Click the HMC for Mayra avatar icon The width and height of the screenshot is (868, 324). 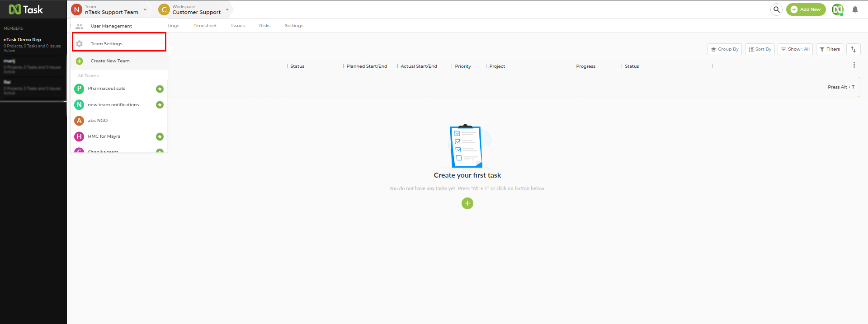pyautogui.click(x=79, y=136)
